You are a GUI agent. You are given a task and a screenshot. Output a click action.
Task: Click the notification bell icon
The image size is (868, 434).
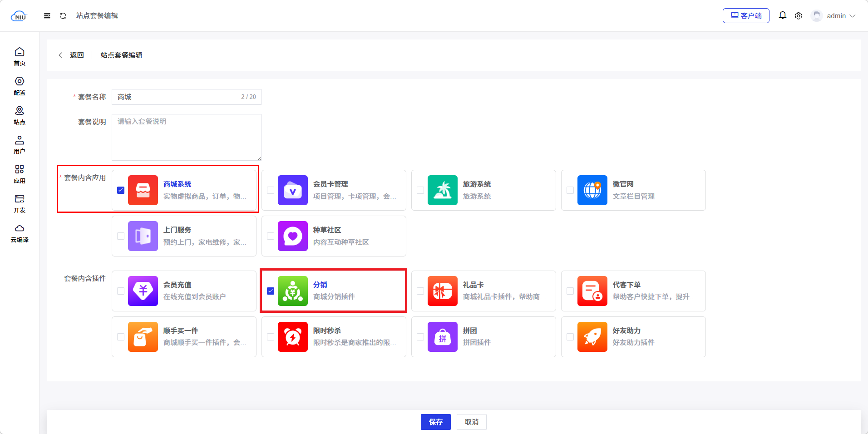click(x=783, y=15)
